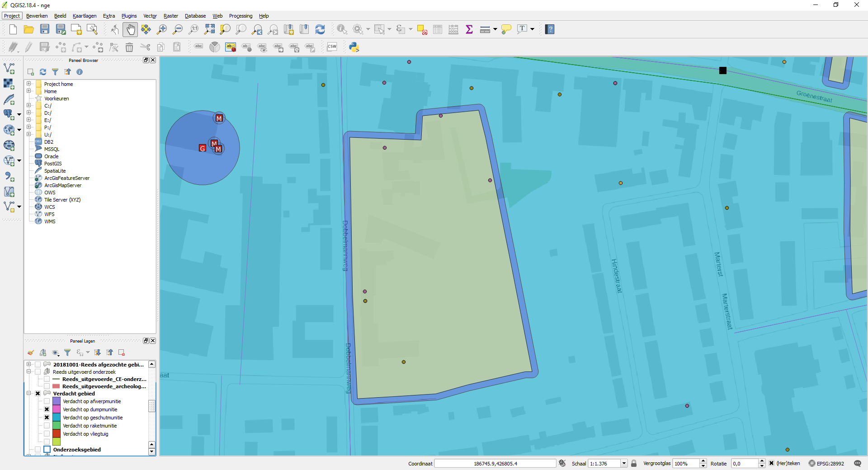This screenshot has width=868, height=470.
Task: Toggle Onderzoeksgebied layer visibility
Action: coord(38,450)
